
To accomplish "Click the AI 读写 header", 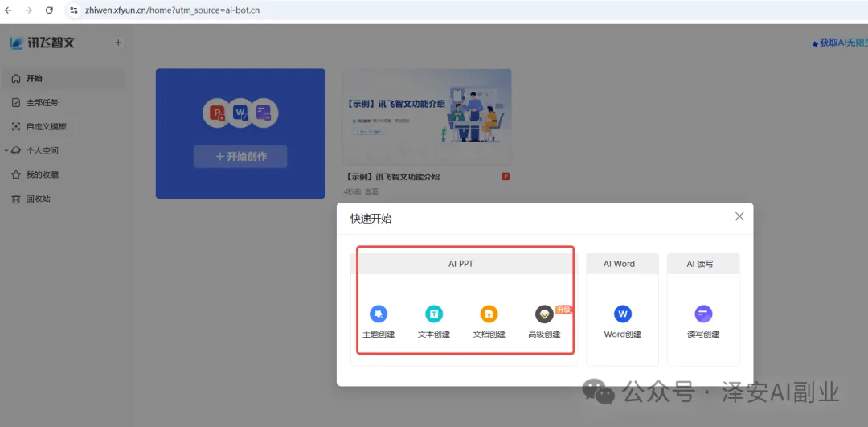I will 703,265.
